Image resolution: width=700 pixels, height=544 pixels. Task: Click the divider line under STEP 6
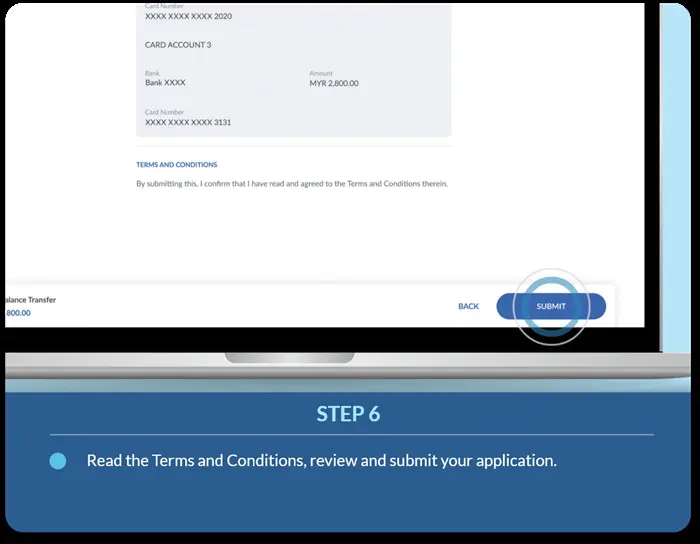point(350,435)
